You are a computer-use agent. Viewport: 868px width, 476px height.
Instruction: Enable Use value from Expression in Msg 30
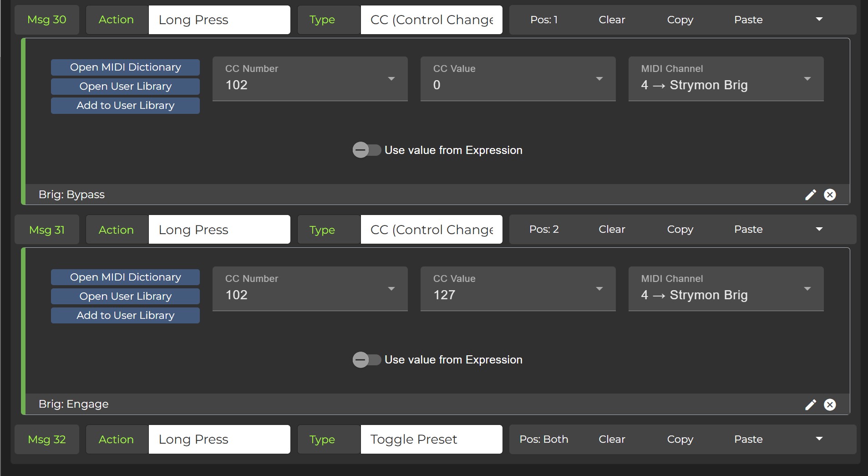[366, 150]
